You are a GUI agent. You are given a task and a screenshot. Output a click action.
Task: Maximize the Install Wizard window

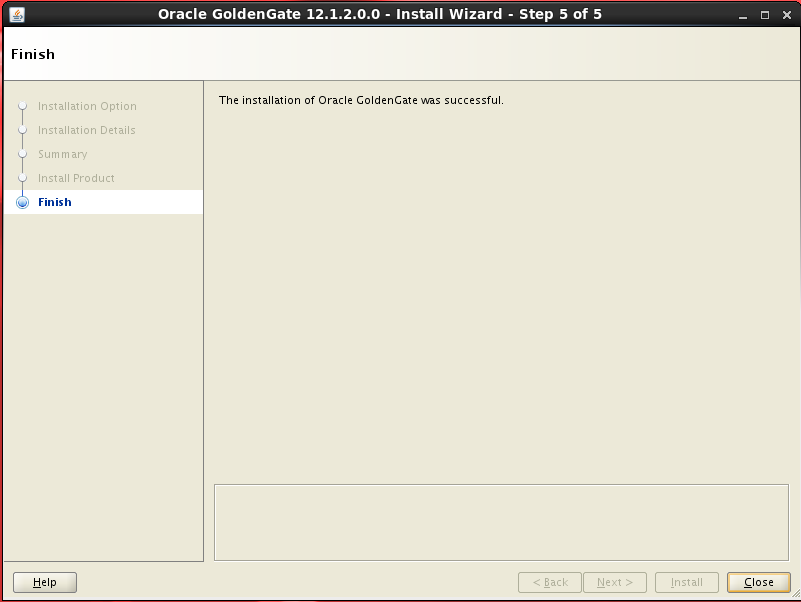point(765,15)
